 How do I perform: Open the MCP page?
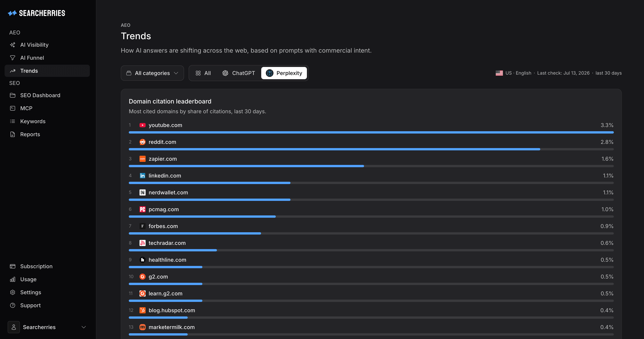click(47, 108)
